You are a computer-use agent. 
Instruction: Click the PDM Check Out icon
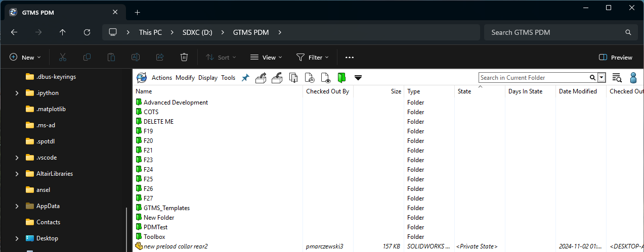(x=261, y=78)
